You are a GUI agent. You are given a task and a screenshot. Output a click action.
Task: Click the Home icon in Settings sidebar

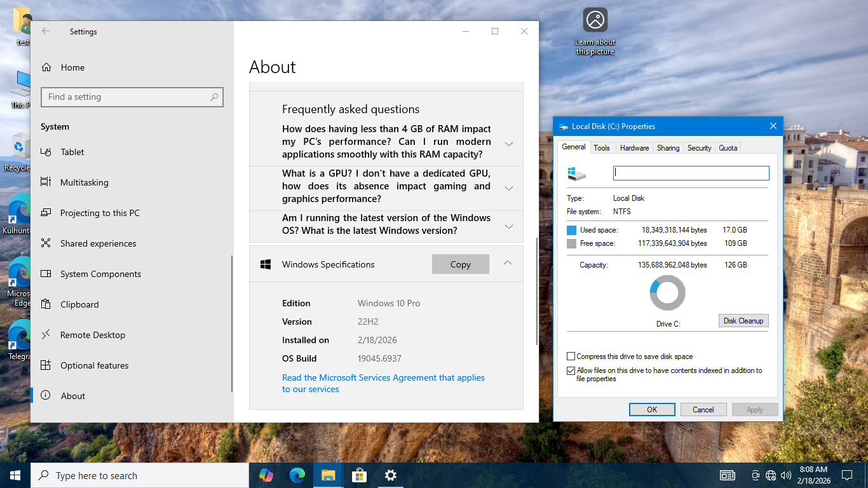[46, 67]
